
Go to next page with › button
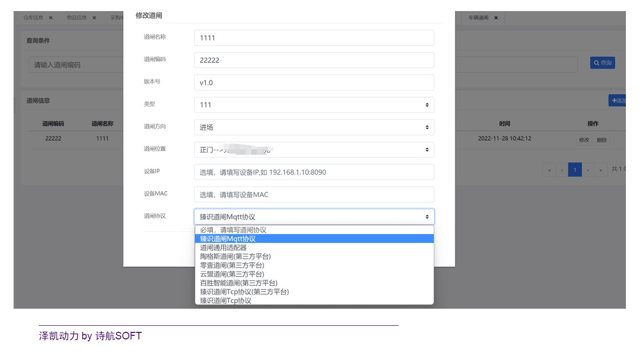click(588, 169)
